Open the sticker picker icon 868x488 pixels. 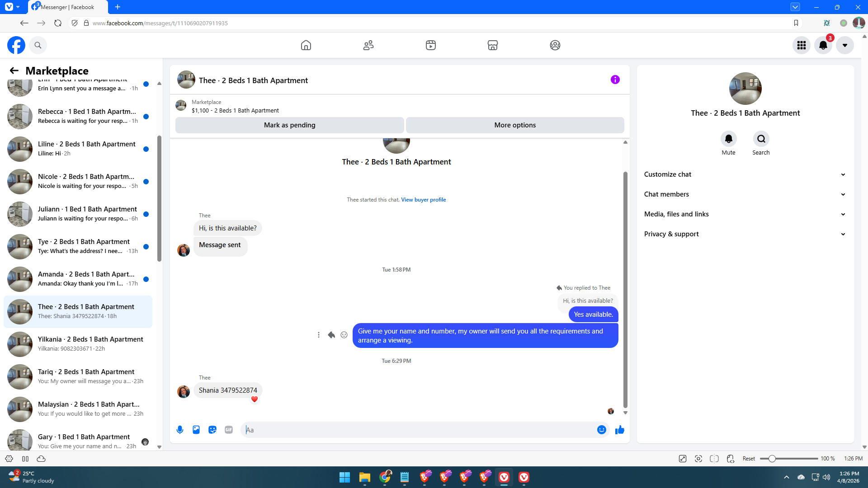coord(212,430)
